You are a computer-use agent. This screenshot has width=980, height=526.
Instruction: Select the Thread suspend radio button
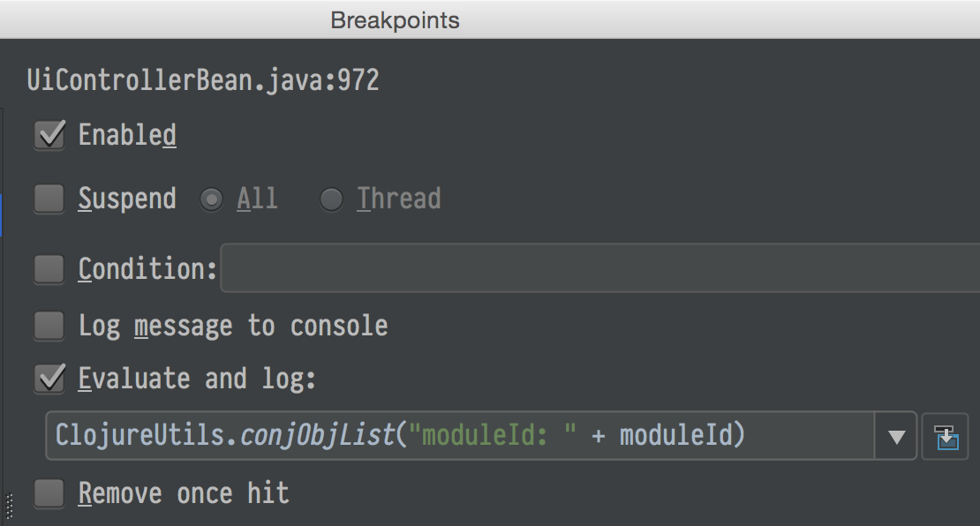(331, 199)
